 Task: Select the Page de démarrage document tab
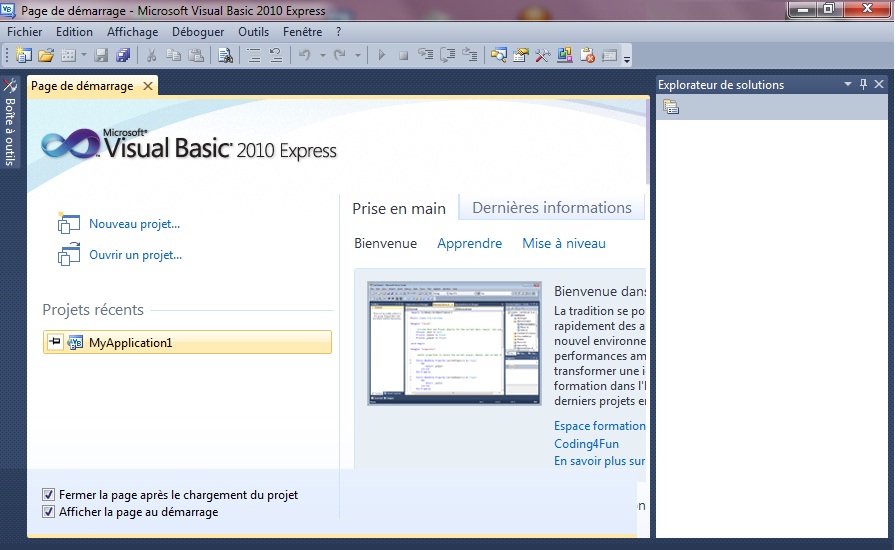[x=82, y=86]
